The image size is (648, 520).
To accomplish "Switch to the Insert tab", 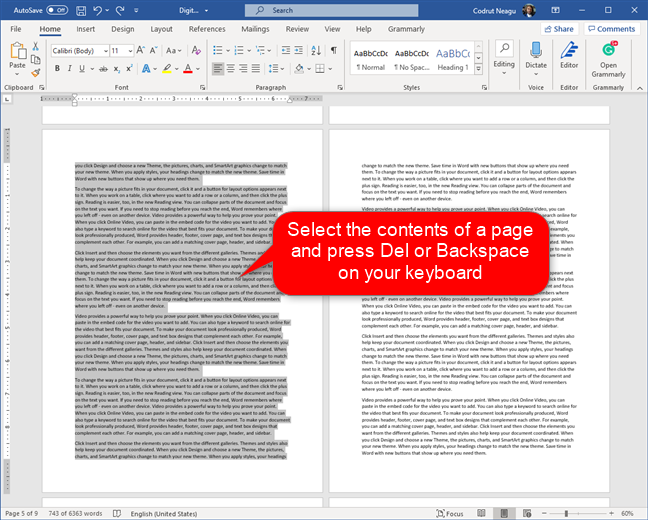I will [x=83, y=29].
